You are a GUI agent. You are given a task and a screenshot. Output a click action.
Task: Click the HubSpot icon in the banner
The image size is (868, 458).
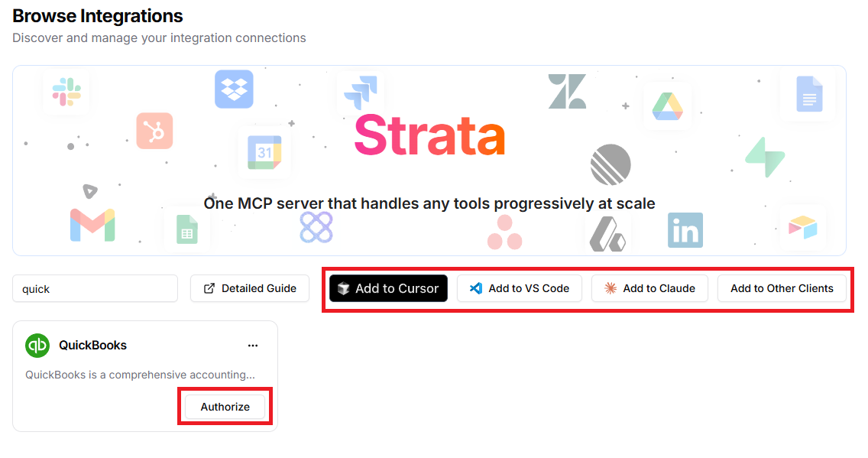(x=155, y=131)
